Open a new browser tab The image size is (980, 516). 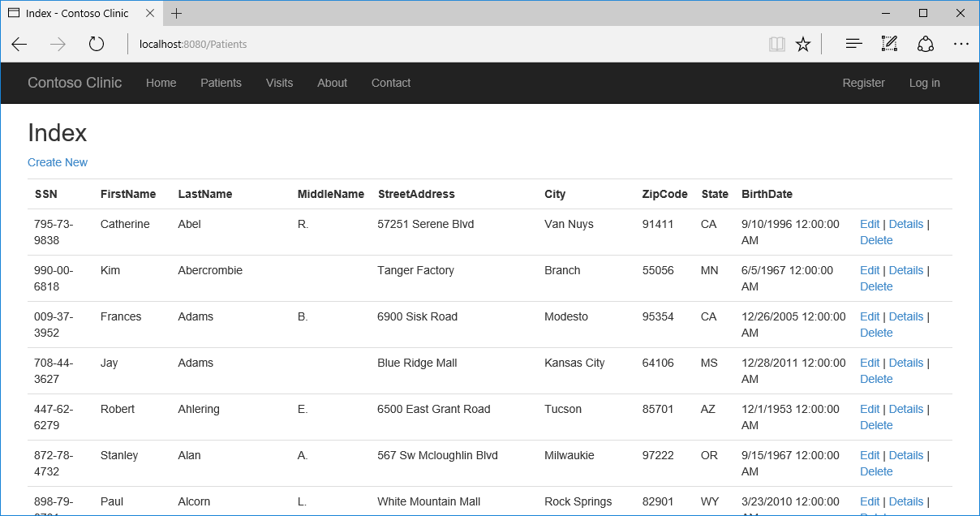tap(176, 13)
